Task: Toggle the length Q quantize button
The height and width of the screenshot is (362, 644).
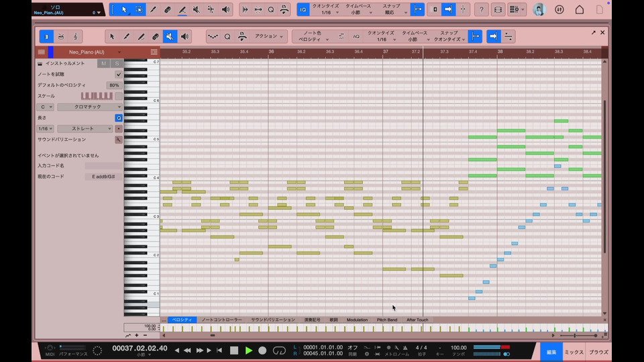Action: coord(118,118)
